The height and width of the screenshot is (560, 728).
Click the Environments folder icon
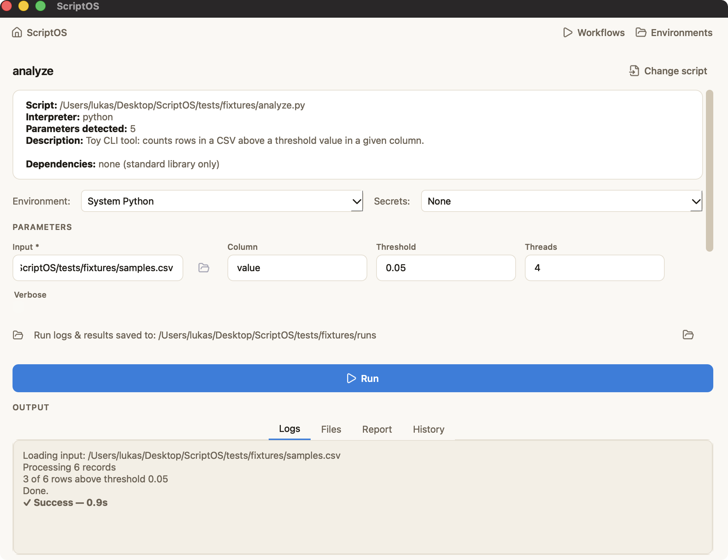[641, 32]
